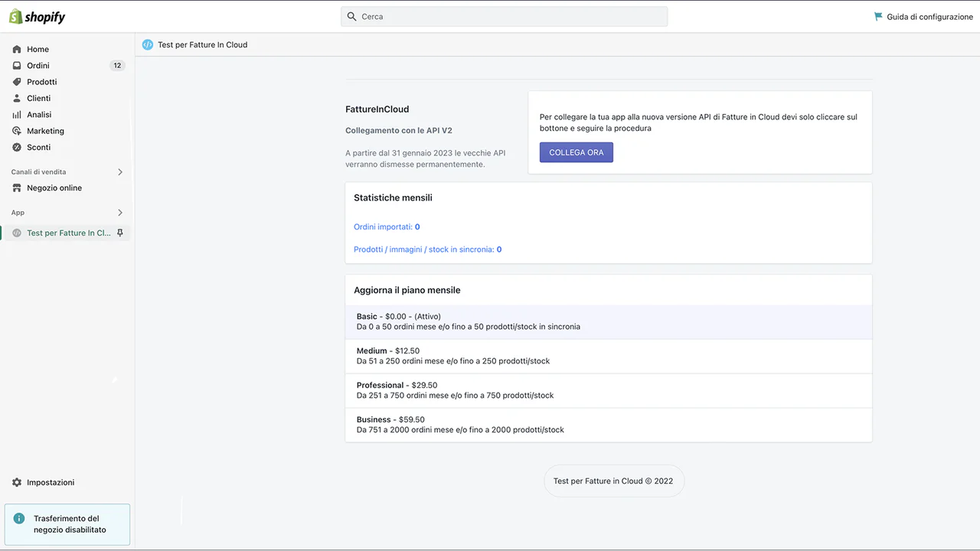
Task: Click the Ordini count badge 12
Action: coord(117,66)
